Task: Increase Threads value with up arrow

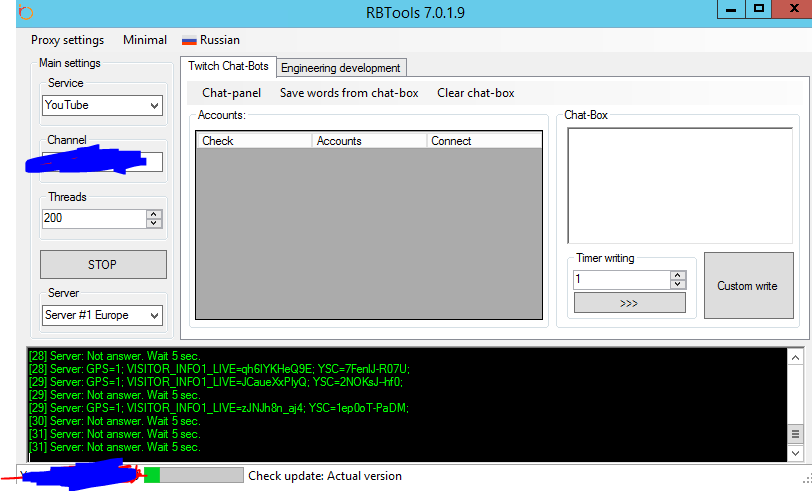Action: 153,213
